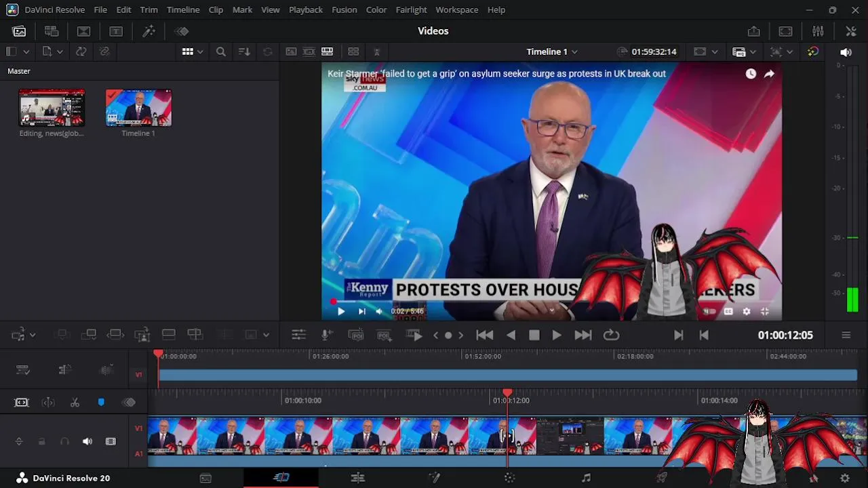Open the File menu

100,9
